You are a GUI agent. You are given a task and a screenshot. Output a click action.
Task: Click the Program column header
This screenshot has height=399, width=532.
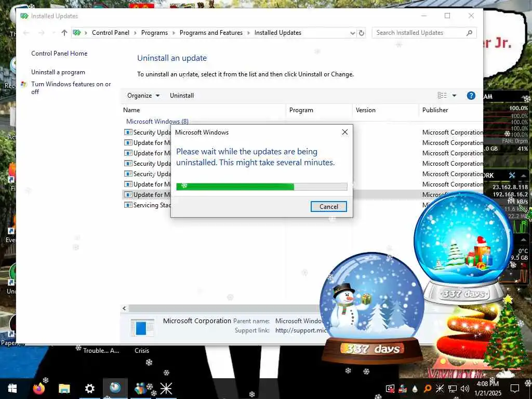click(x=320, y=110)
